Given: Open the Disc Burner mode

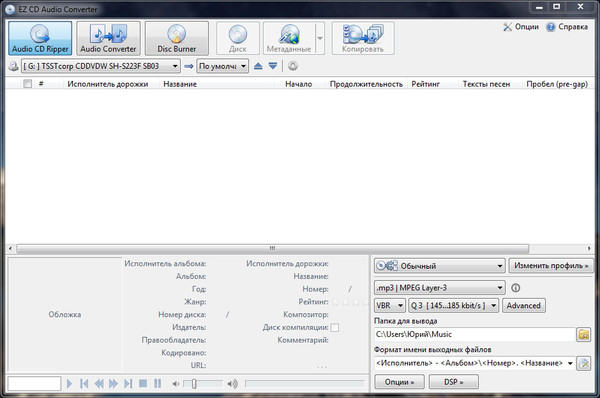Looking at the screenshot, I should click(x=177, y=38).
